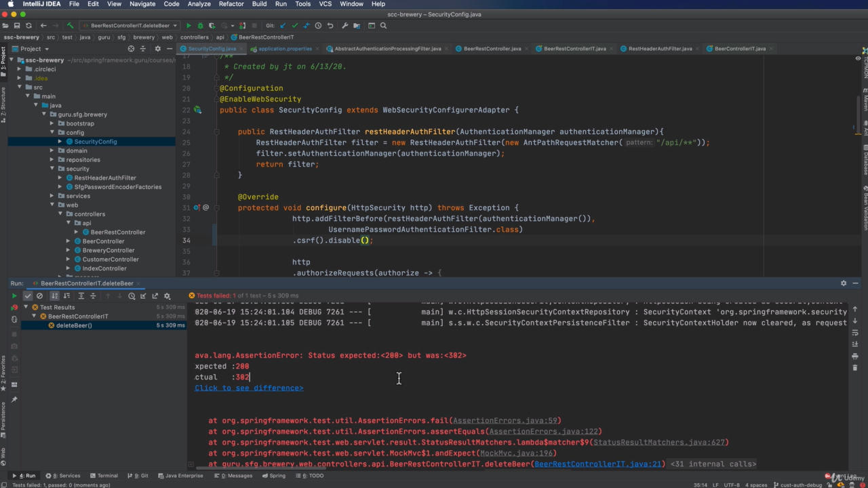
Task: Rerun failed tests in Run panel
Action: click(x=14, y=307)
